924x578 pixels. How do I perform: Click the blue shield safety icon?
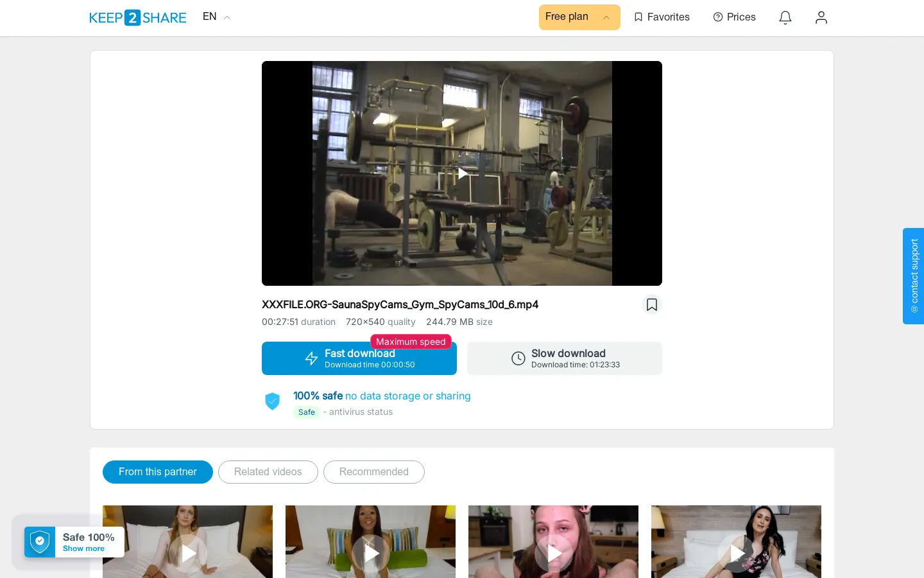point(273,401)
